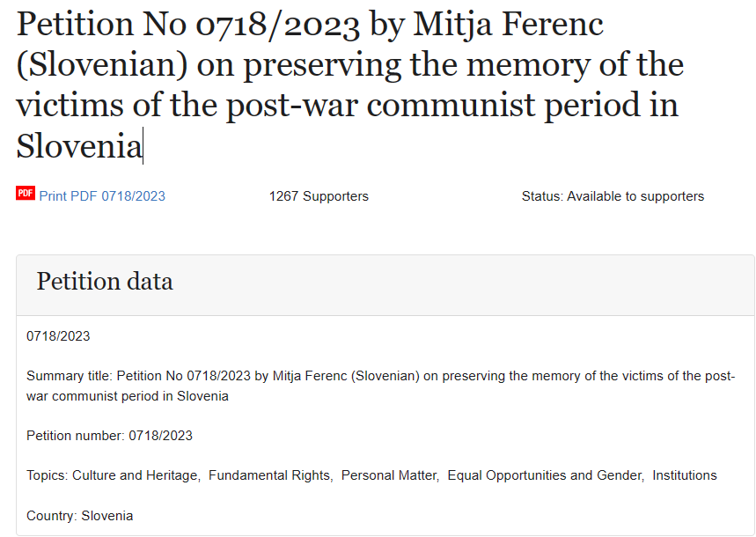Click "war communist period in Slovenia" summary line

(128, 396)
